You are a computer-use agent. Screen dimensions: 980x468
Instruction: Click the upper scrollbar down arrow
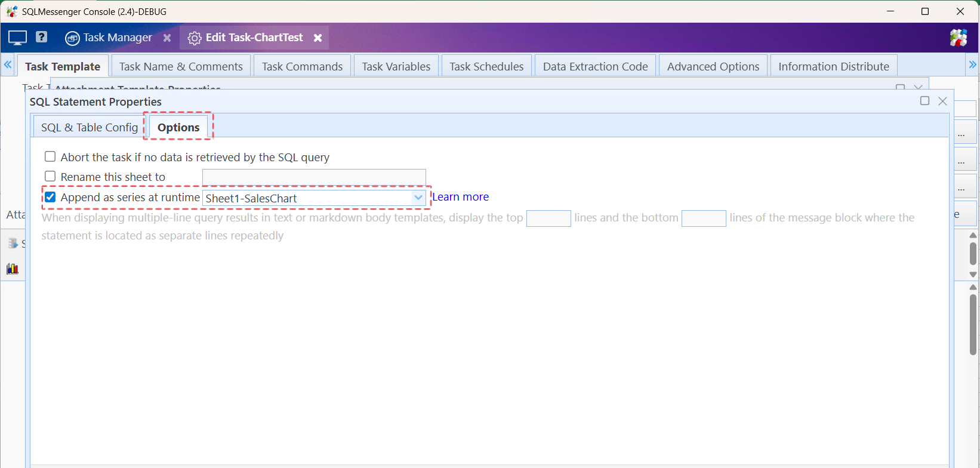point(973,275)
